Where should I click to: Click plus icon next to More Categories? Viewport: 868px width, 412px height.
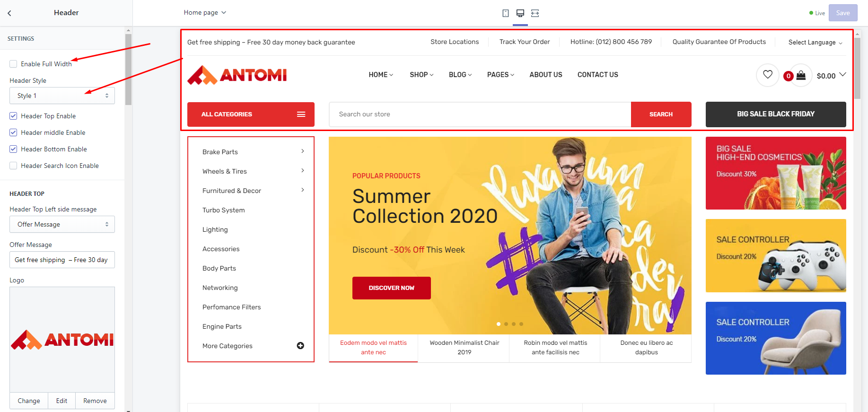pos(300,346)
